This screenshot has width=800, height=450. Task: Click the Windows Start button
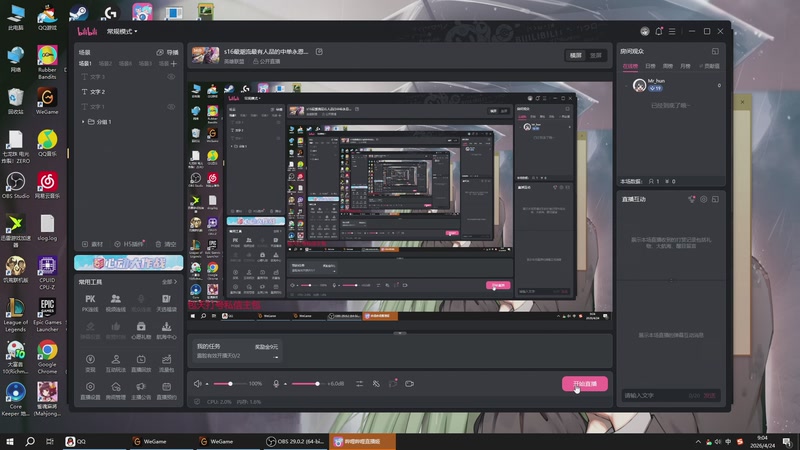point(10,441)
